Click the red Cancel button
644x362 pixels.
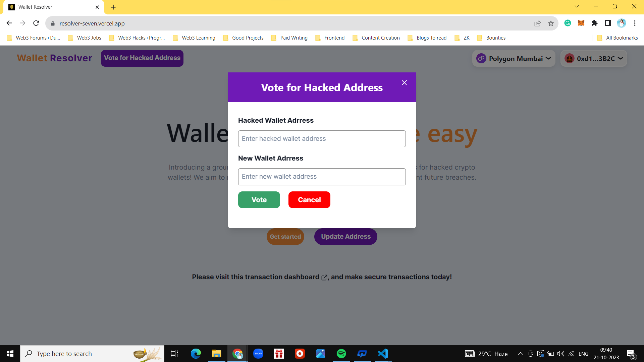(309, 200)
